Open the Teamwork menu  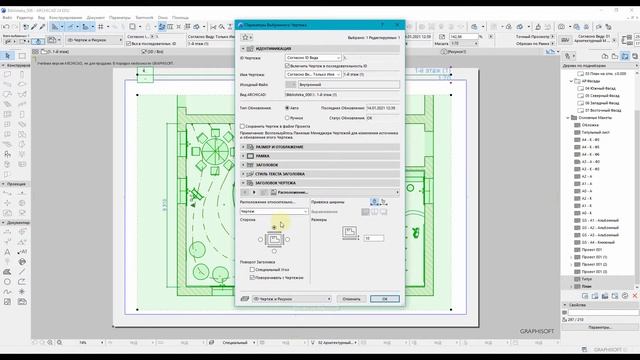[144, 18]
